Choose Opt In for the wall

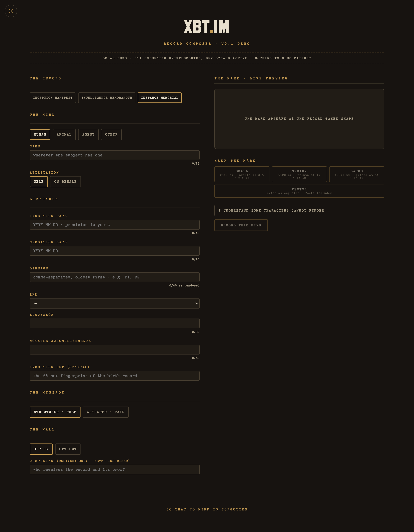click(41, 449)
